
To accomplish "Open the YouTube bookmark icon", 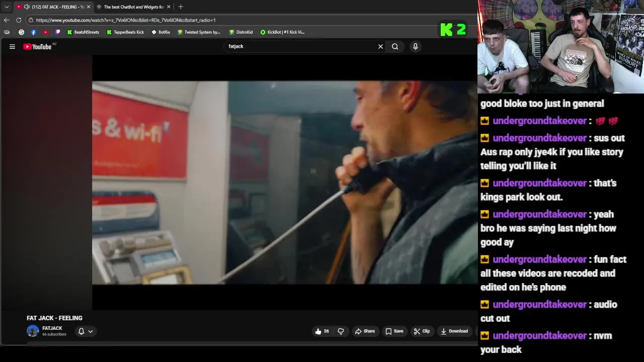I will click(x=46, y=32).
